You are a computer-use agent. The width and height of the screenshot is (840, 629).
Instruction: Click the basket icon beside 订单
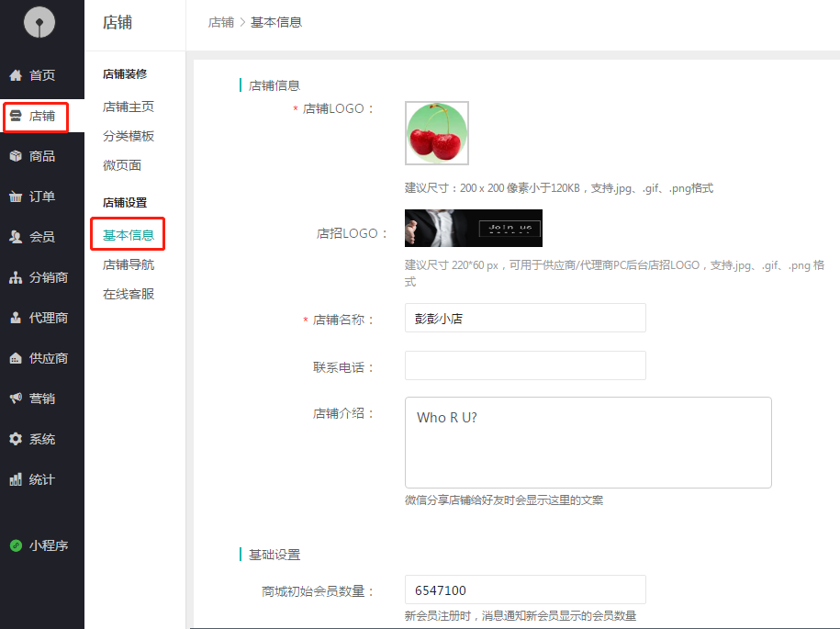[16, 197]
